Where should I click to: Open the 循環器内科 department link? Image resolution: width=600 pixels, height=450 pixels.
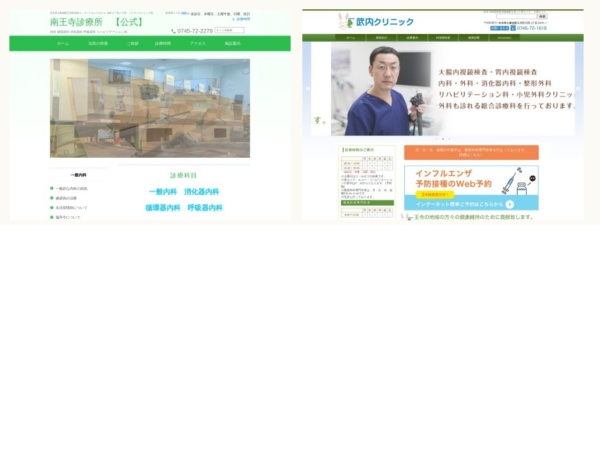(163, 208)
